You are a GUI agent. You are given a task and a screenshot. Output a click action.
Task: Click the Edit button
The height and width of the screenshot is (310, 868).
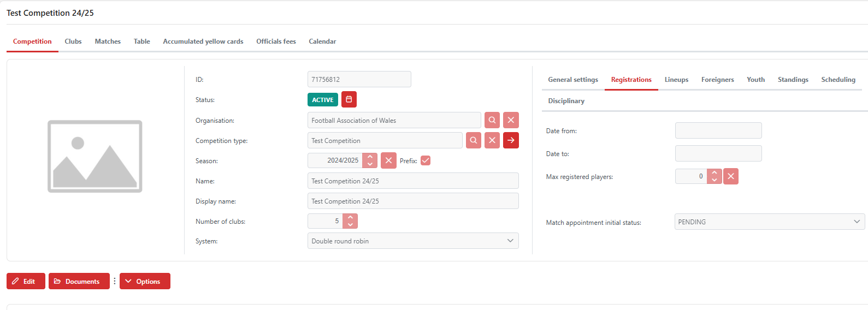click(26, 281)
